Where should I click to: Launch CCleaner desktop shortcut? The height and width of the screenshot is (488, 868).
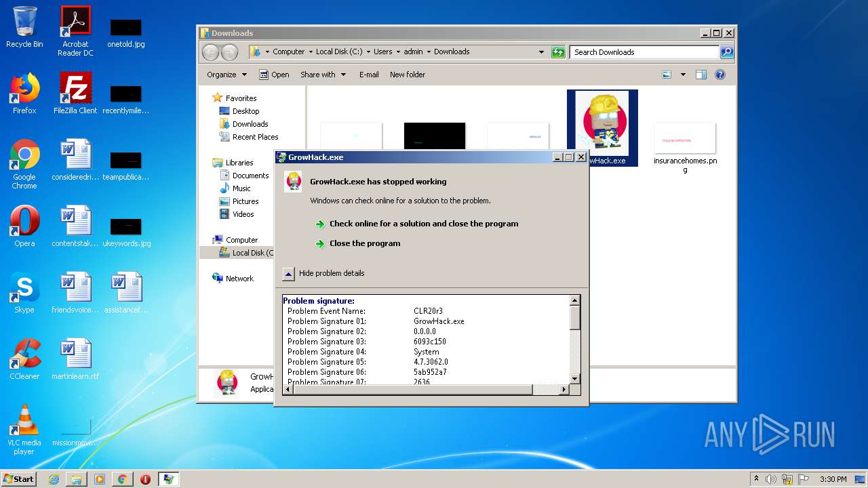click(24, 359)
